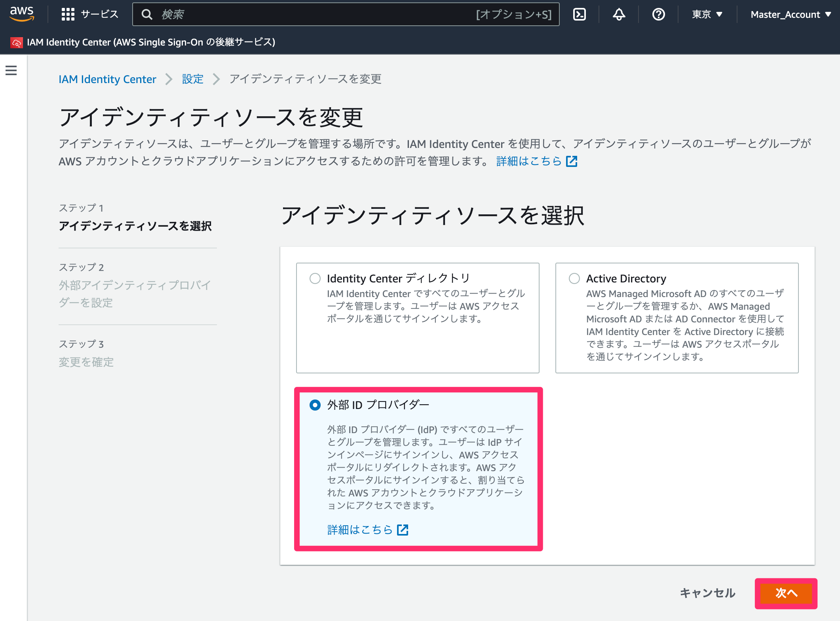Open the CloudShell terminal icon

pyautogui.click(x=580, y=15)
